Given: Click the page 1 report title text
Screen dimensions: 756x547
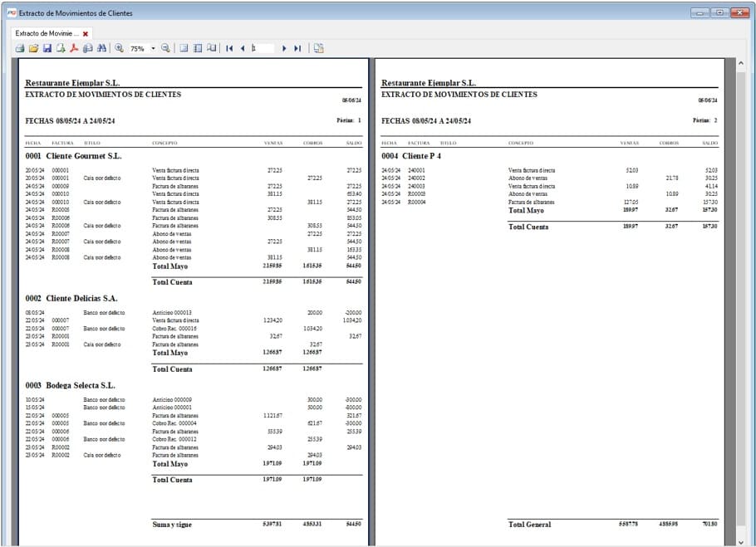Looking at the screenshot, I should tap(103, 95).
